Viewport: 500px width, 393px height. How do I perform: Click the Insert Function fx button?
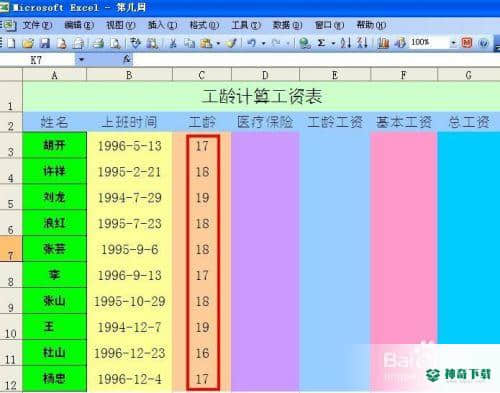127,60
